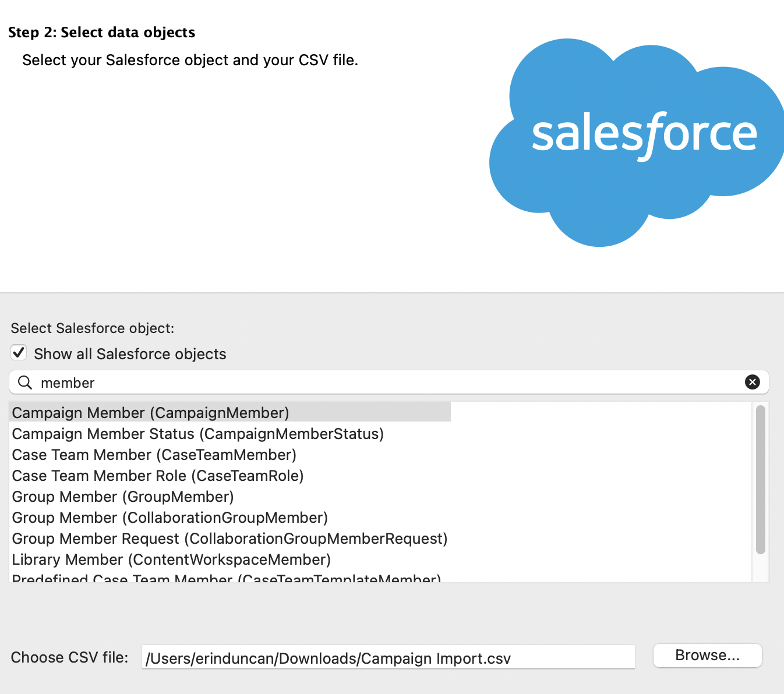Clear the object search text
The image size is (784, 694).
point(752,382)
